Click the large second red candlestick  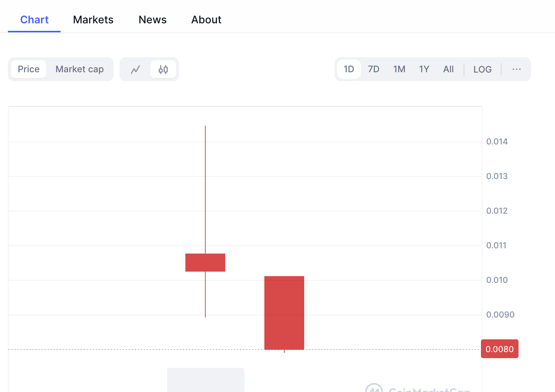pyautogui.click(x=284, y=313)
